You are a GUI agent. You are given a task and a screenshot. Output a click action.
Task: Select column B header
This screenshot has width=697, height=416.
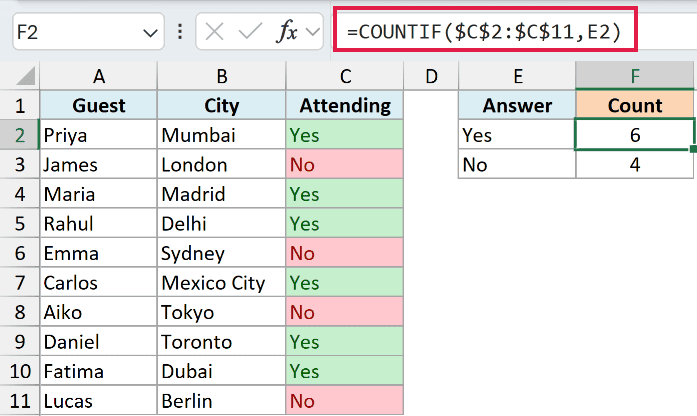tap(221, 76)
